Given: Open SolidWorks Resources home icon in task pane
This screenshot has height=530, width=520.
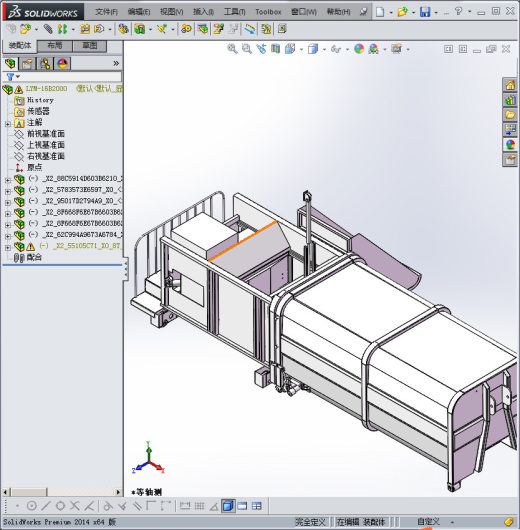Looking at the screenshot, I should click(x=510, y=85).
